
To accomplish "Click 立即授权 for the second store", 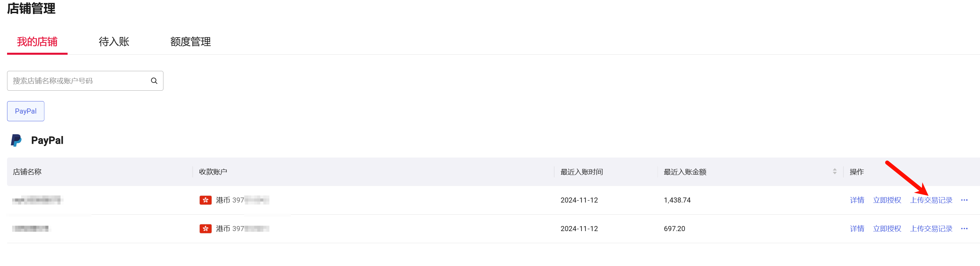I will 887,229.
